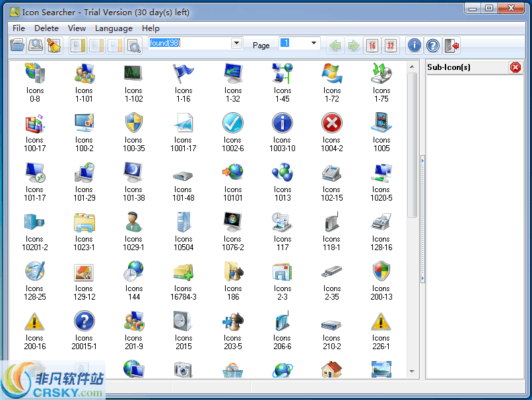Open the Language menu
The image size is (532, 400).
click(114, 28)
